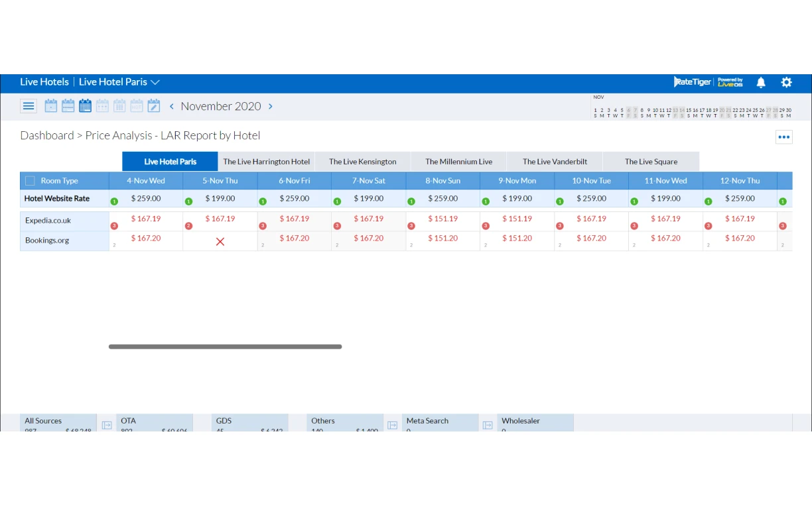812x509 pixels.
Task: Expand arrow between Meta Search and Wholesaler
Action: click(x=488, y=425)
